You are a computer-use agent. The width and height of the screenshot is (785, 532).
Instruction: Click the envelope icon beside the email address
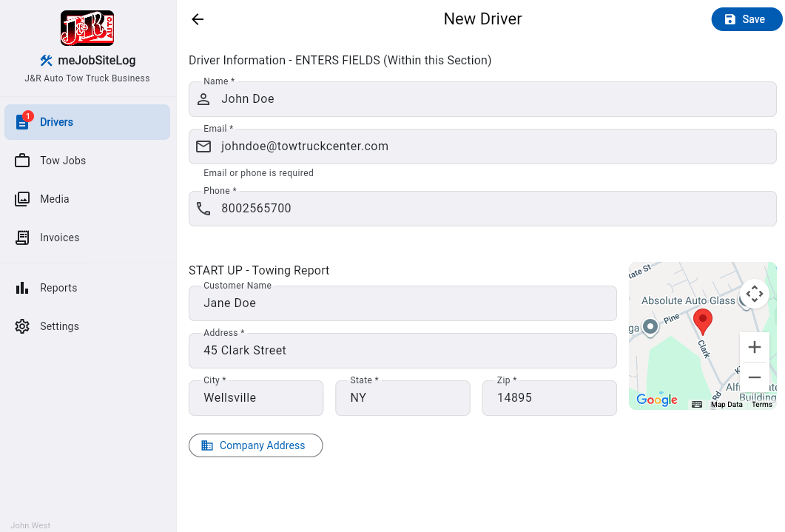pos(203,146)
